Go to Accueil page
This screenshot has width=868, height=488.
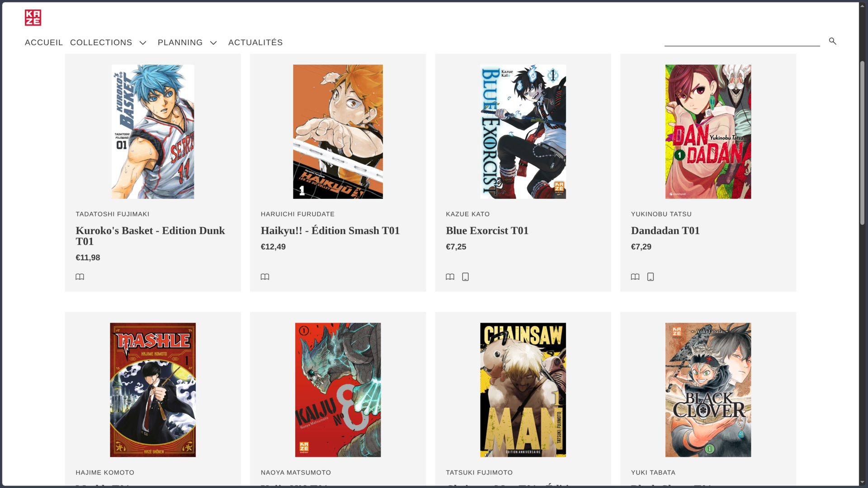point(44,42)
